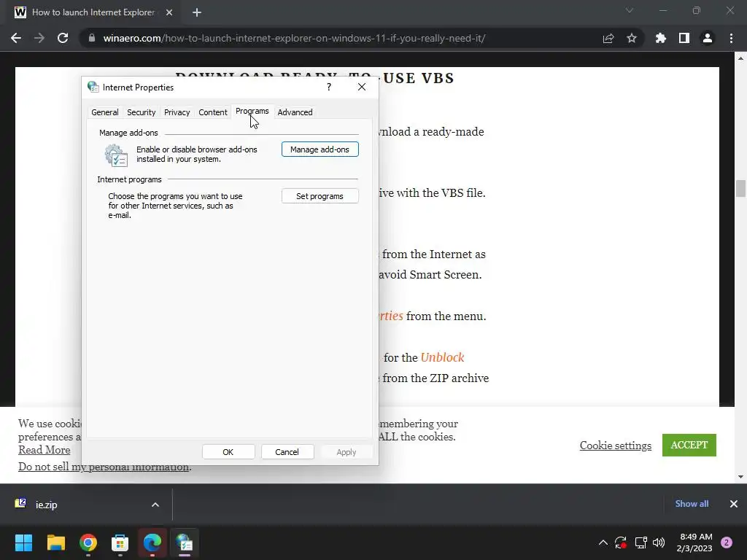Open the Cookie settings link
This screenshot has width=747, height=560.
(616, 446)
